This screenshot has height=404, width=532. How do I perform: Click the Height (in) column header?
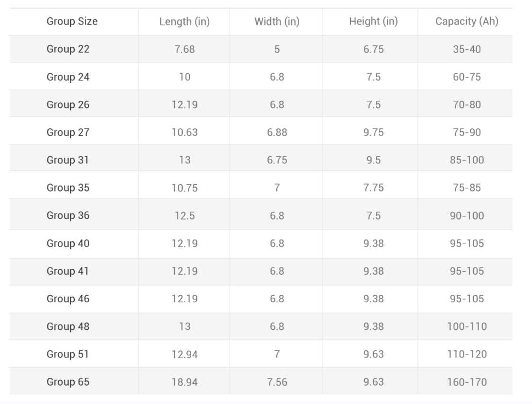[x=373, y=21]
